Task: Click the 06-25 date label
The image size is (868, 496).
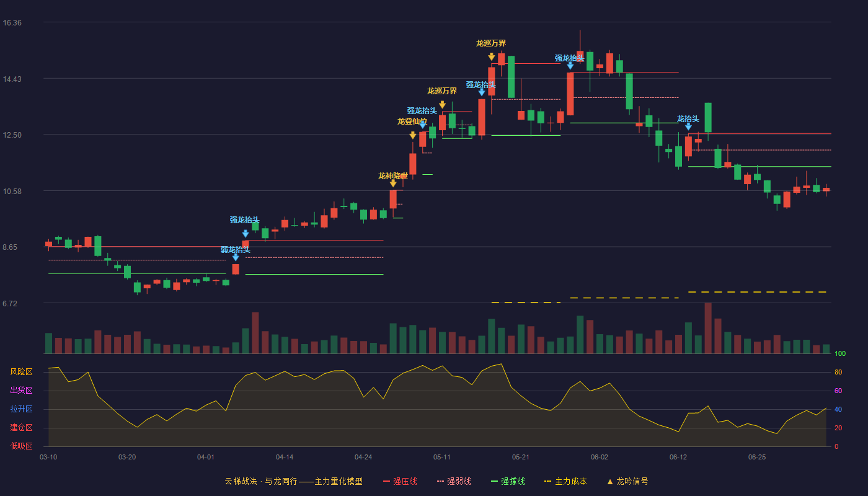Action: pyautogui.click(x=757, y=457)
